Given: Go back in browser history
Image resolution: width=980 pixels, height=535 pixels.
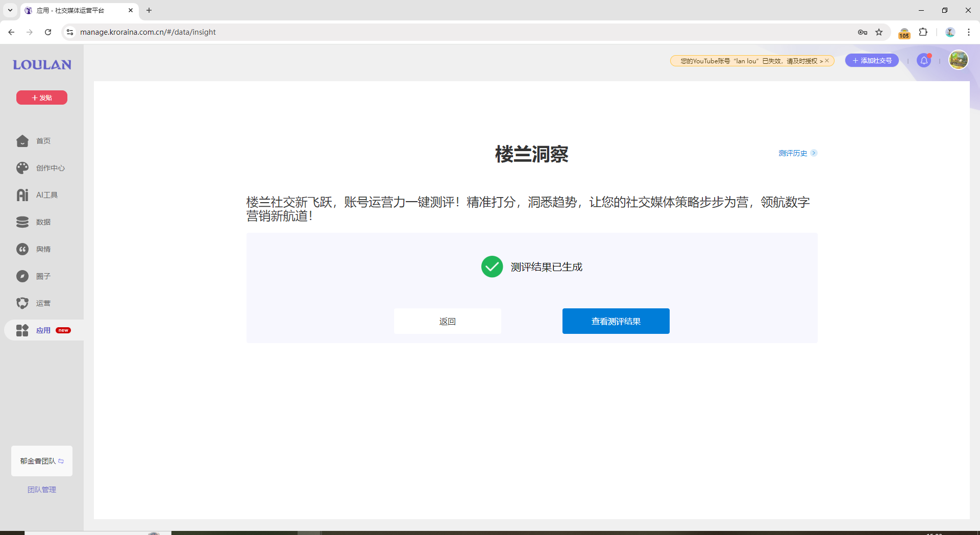Looking at the screenshot, I should click(x=11, y=32).
